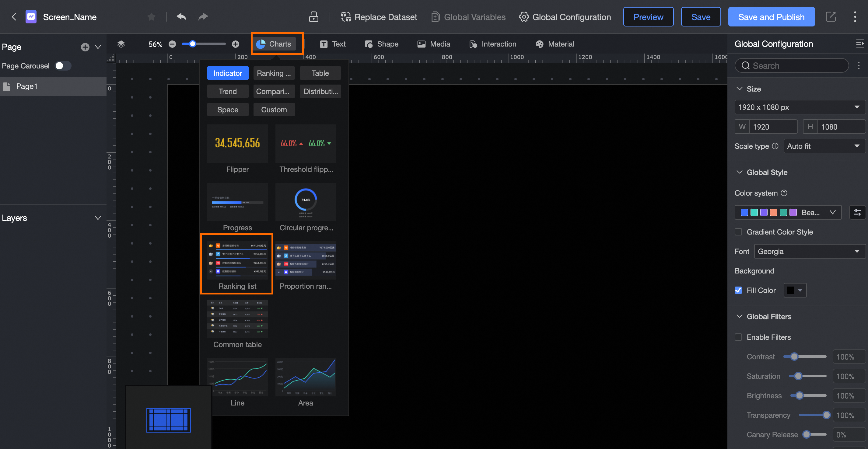Select the Trend chart category
Image resolution: width=868 pixels, height=449 pixels.
(x=227, y=91)
